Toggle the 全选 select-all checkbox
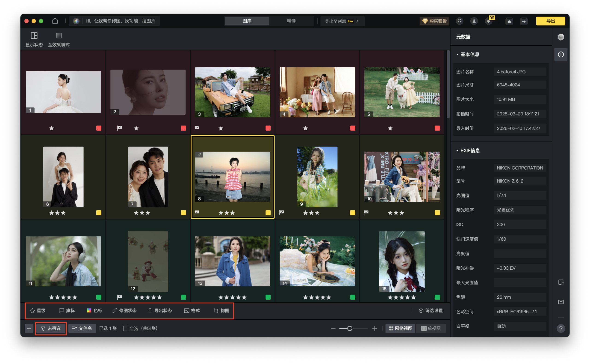 tap(126, 328)
